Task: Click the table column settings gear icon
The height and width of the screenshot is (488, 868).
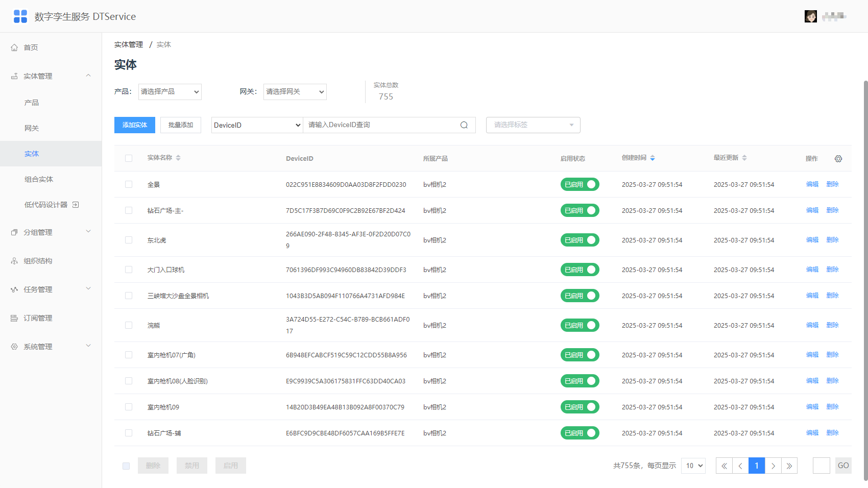Action: click(838, 159)
